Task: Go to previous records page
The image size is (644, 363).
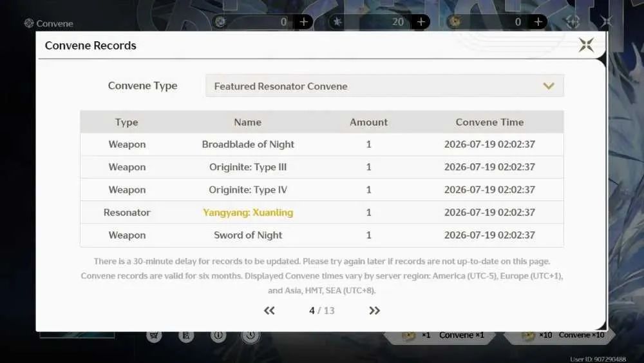Action: (x=269, y=310)
